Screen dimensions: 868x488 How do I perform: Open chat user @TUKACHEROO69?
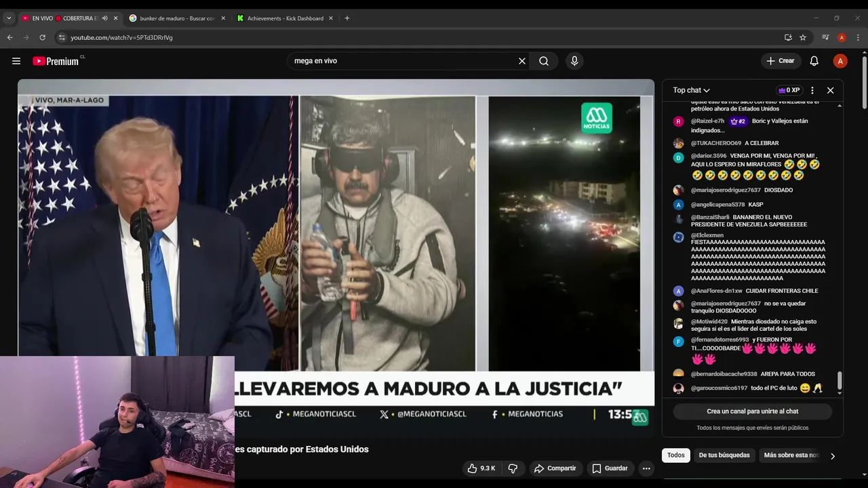tap(715, 143)
